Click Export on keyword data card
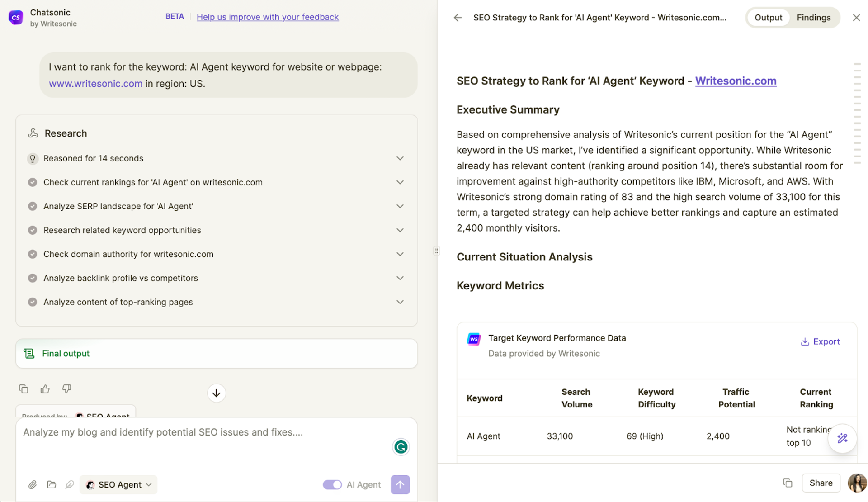 pos(820,342)
